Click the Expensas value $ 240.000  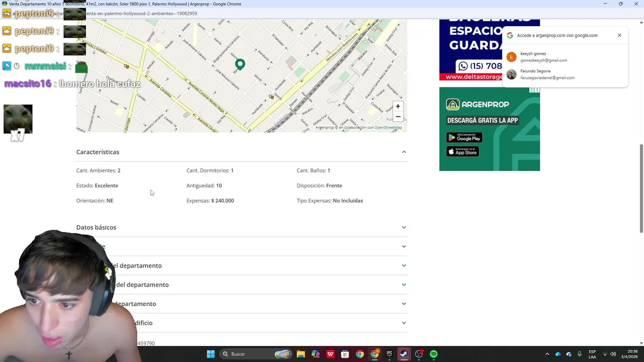click(x=222, y=201)
